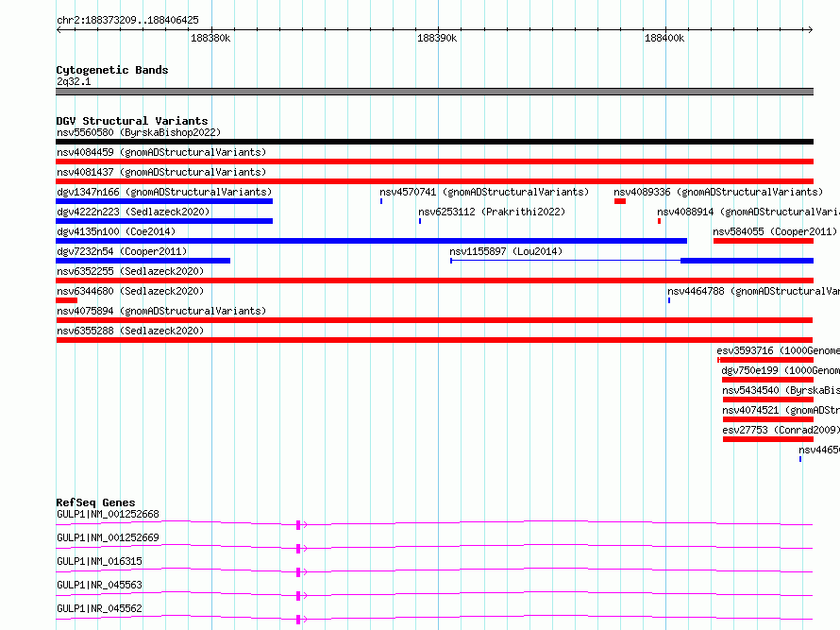
Task: Click nsv584055 (Cooper2011) label
Action: [x=775, y=231]
